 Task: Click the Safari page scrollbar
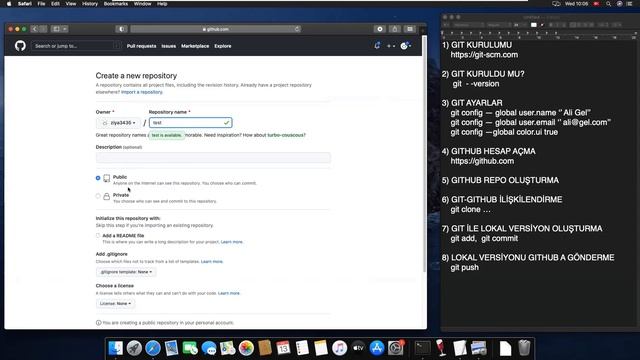coord(424,153)
